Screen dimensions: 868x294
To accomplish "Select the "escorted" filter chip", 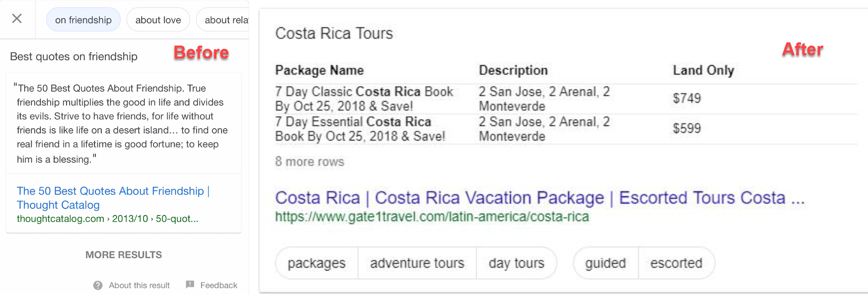I will pyautogui.click(x=676, y=263).
